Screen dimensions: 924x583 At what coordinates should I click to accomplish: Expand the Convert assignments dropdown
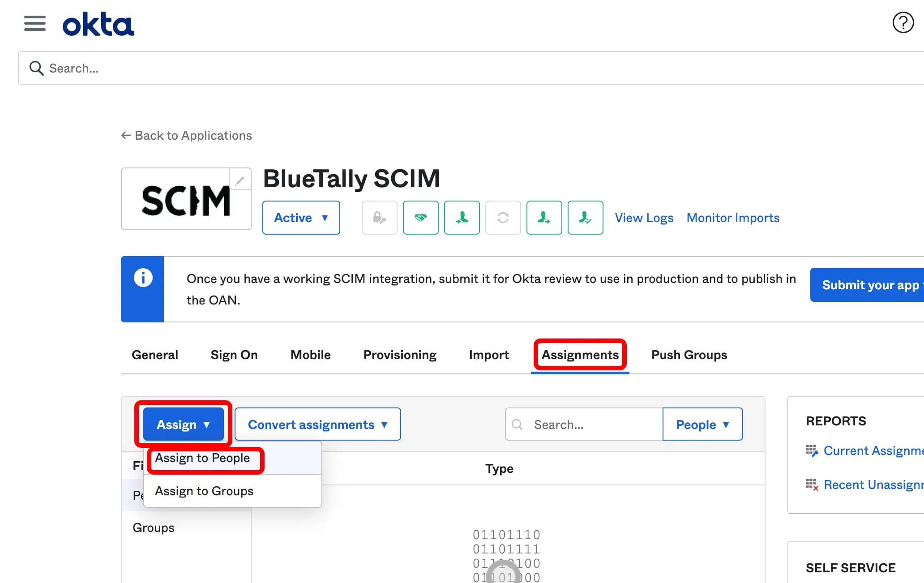click(318, 424)
